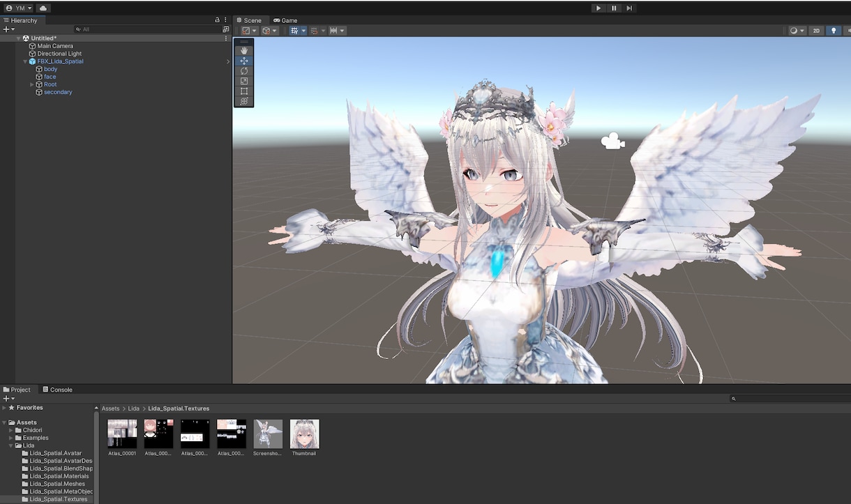Switch to the Scene tab

(x=249, y=20)
